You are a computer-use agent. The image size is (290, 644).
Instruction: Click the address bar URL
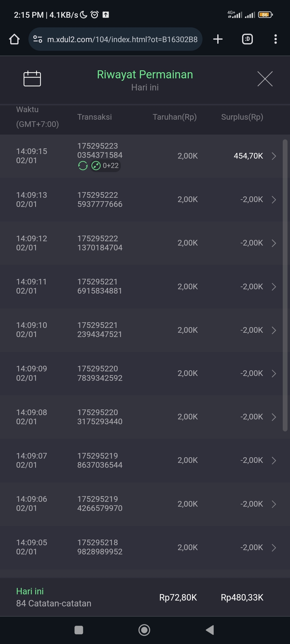(122, 39)
